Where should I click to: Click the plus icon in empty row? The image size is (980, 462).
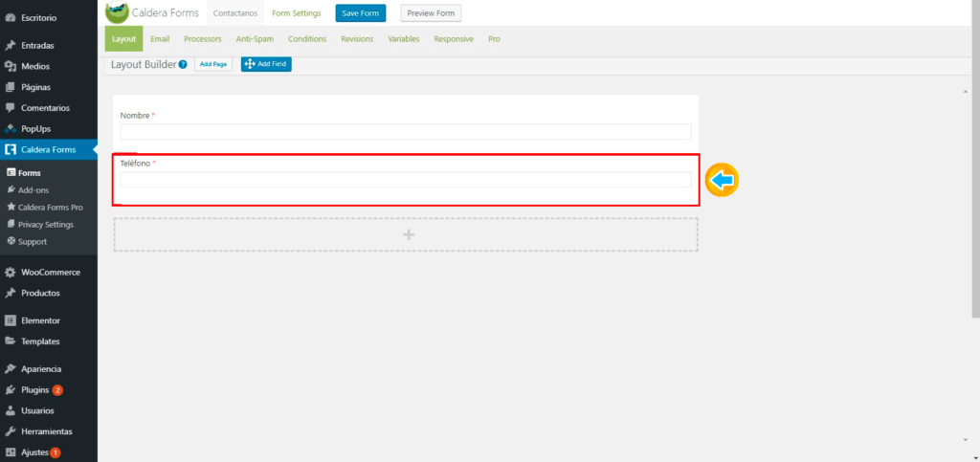point(408,234)
